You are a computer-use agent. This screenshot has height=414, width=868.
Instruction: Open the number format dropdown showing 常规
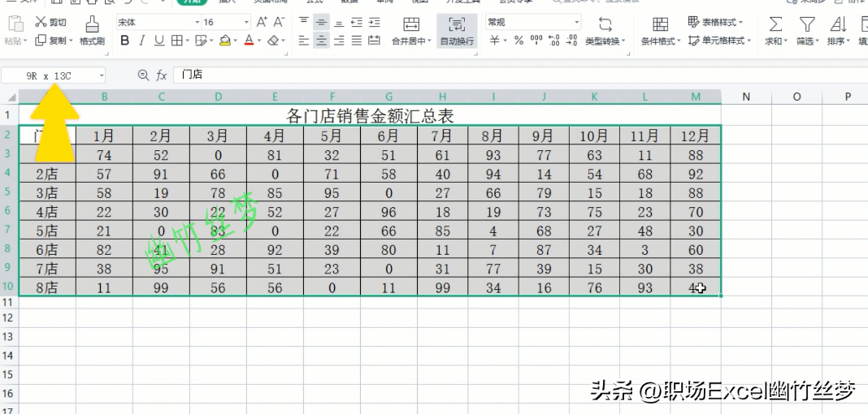click(x=577, y=22)
